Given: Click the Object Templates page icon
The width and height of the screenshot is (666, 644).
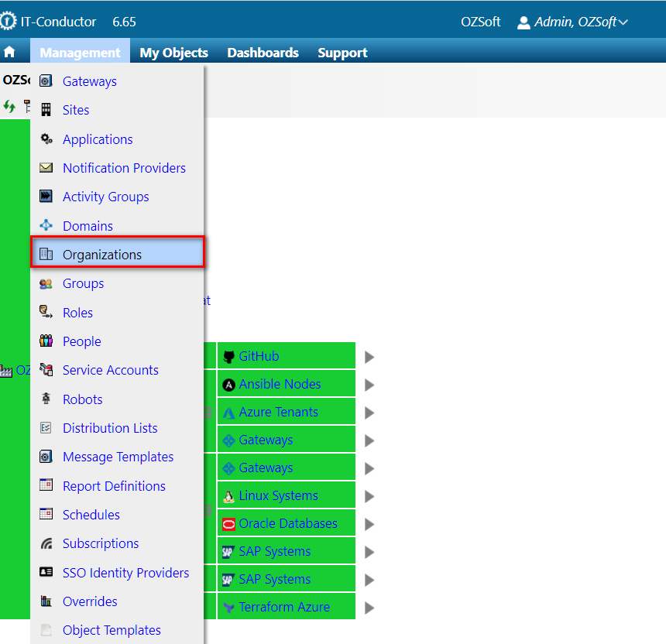Looking at the screenshot, I should pos(46,630).
